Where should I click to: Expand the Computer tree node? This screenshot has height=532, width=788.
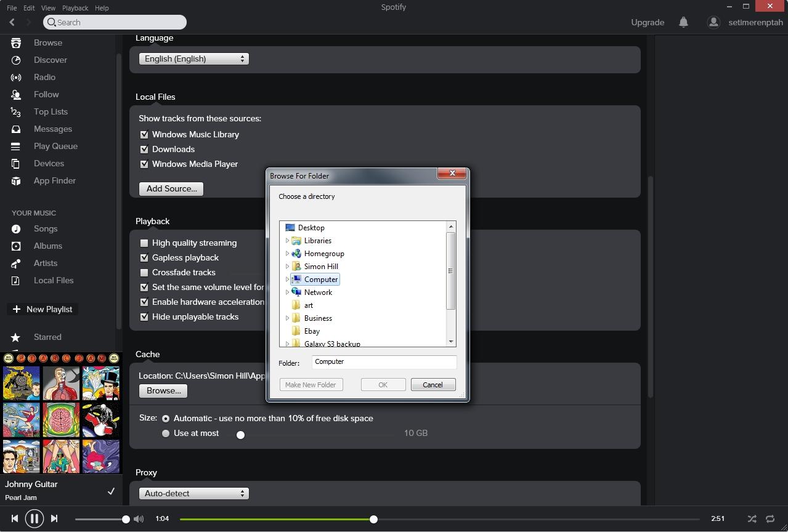point(287,280)
